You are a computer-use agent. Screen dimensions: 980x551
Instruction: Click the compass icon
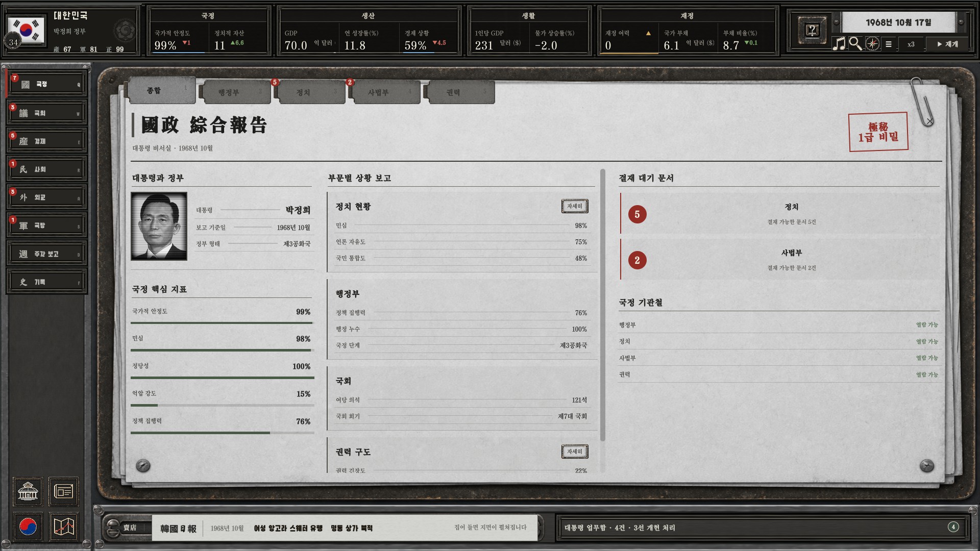coord(872,44)
